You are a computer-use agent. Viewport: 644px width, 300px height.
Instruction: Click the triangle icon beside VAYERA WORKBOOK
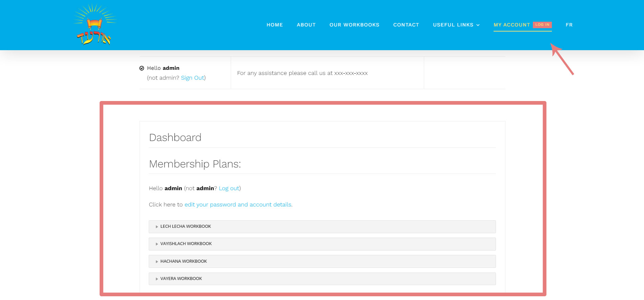pos(157,279)
